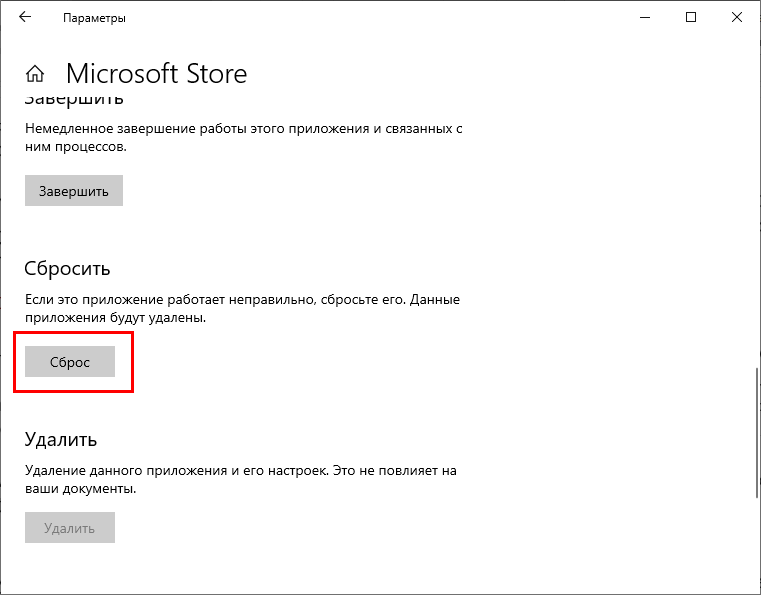Click the Удаление данного приложения description text
Viewport: 761px width, 595px height.
coord(241,479)
